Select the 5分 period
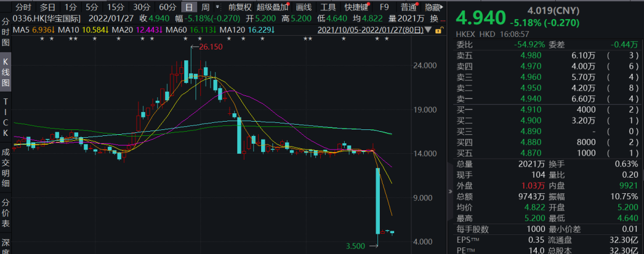644x254 pixels. point(92,7)
